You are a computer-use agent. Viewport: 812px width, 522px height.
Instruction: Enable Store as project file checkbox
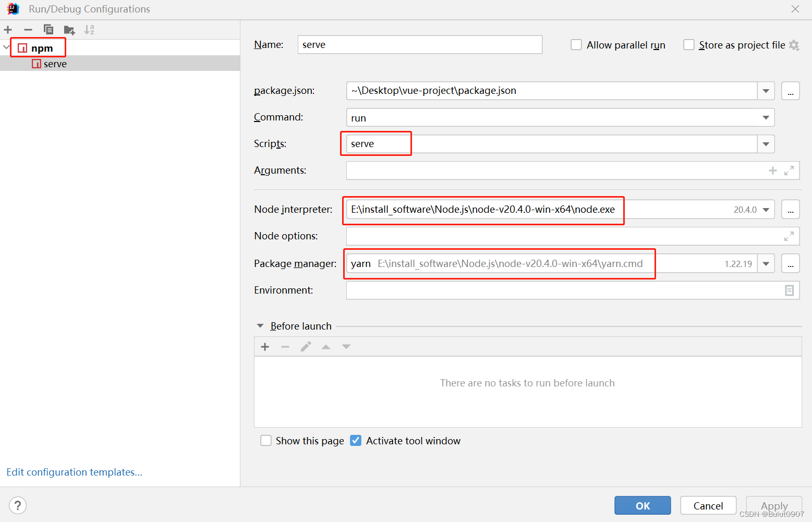tap(689, 45)
